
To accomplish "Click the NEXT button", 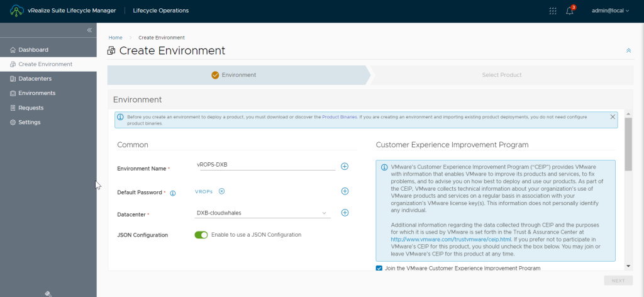I will 618,281.
